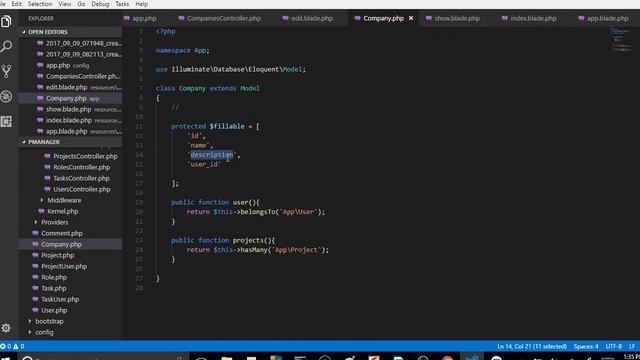Change file encoding UTF-8

point(613,347)
